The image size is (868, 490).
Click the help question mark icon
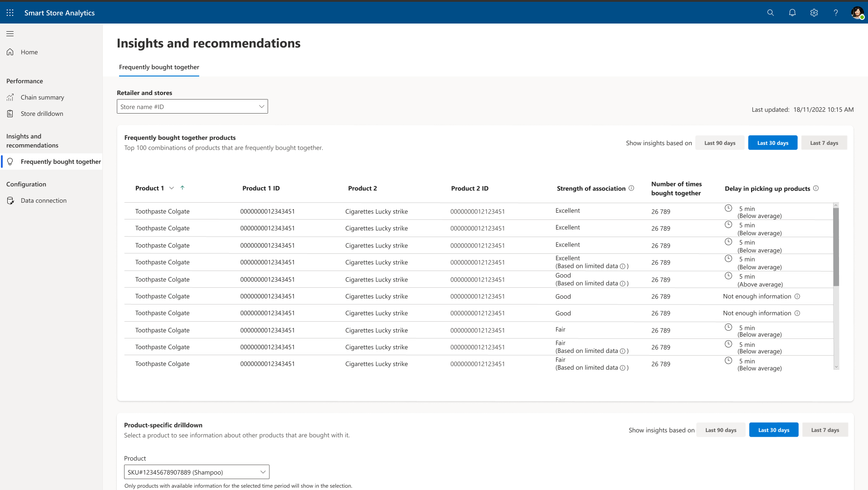click(x=835, y=13)
